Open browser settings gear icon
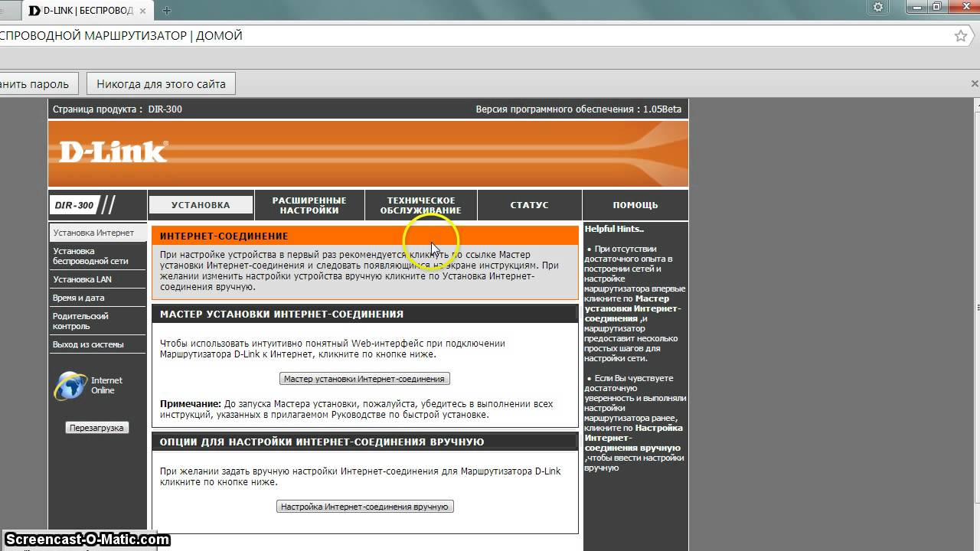 [x=877, y=7]
